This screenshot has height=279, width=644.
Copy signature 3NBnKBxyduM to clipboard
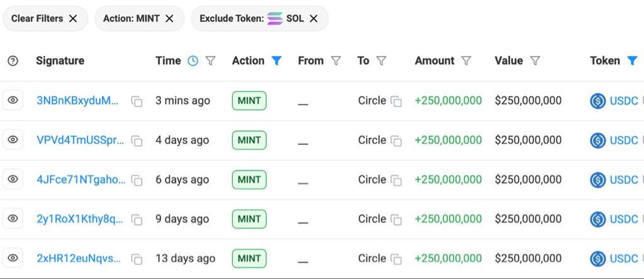tap(136, 101)
